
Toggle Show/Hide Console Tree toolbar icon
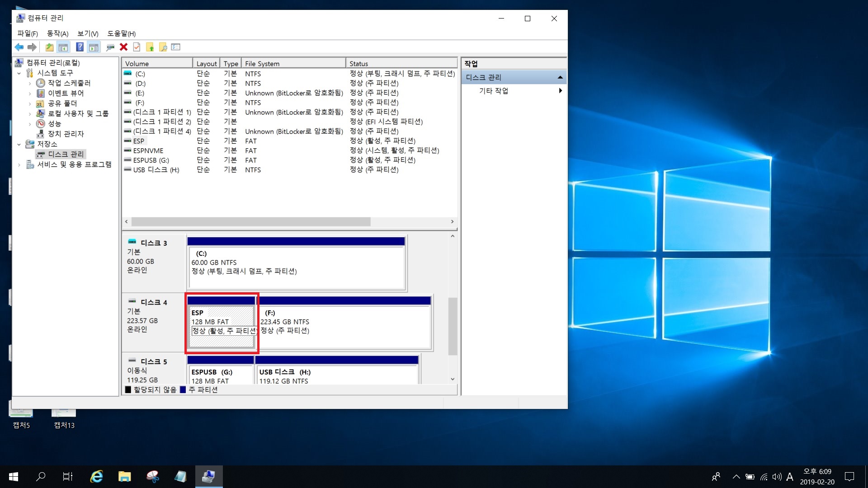point(63,47)
